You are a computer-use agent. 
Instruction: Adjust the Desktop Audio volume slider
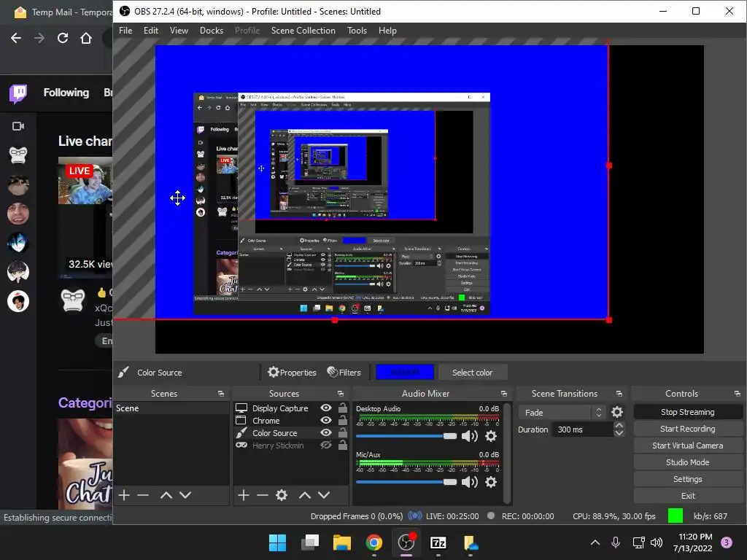406,436
